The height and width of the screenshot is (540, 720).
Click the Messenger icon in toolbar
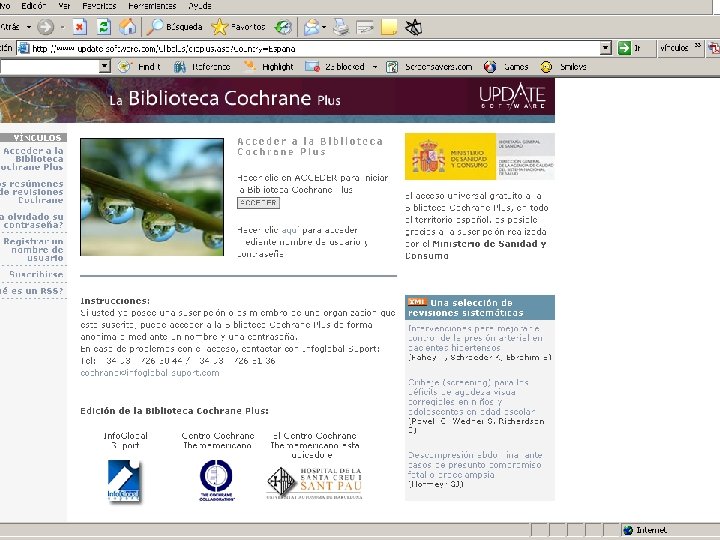pyautogui.click(x=413, y=27)
